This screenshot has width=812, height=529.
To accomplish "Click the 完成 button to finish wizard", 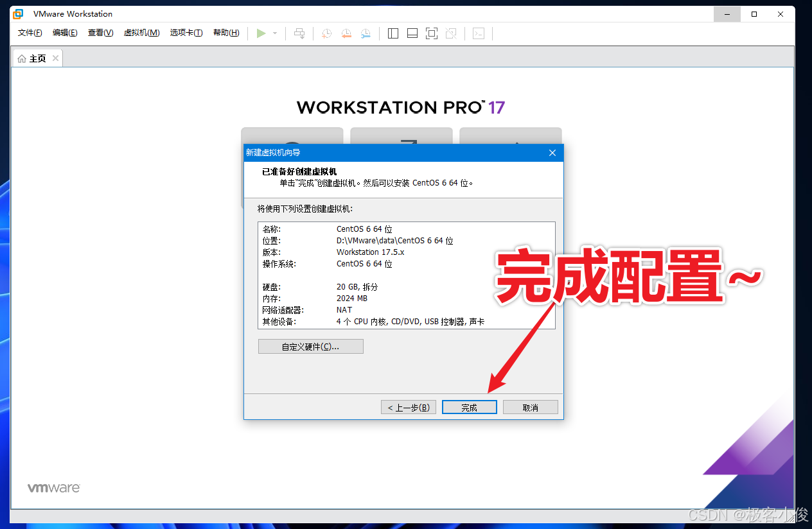I will tap(469, 408).
